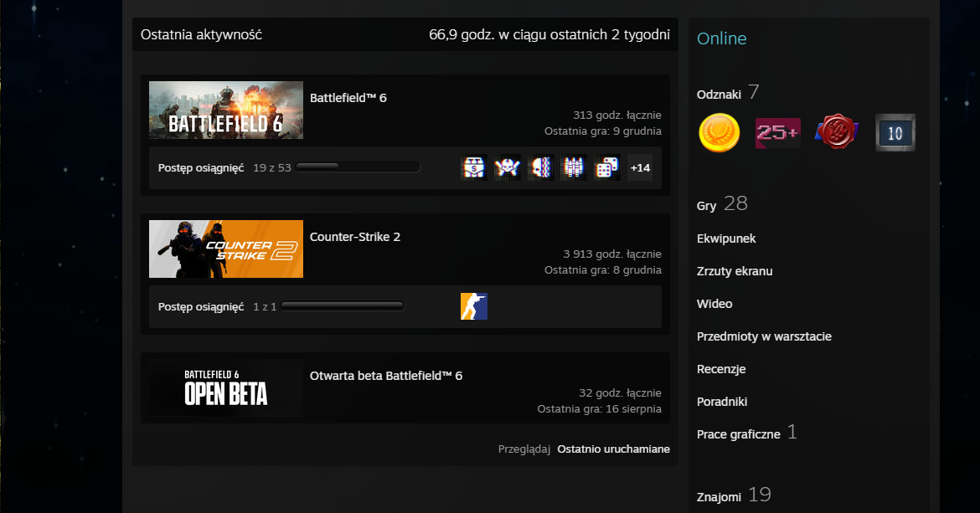The height and width of the screenshot is (513, 980).
Task: Click the Battlefield 6 Open Beta banner
Action: coord(226,387)
